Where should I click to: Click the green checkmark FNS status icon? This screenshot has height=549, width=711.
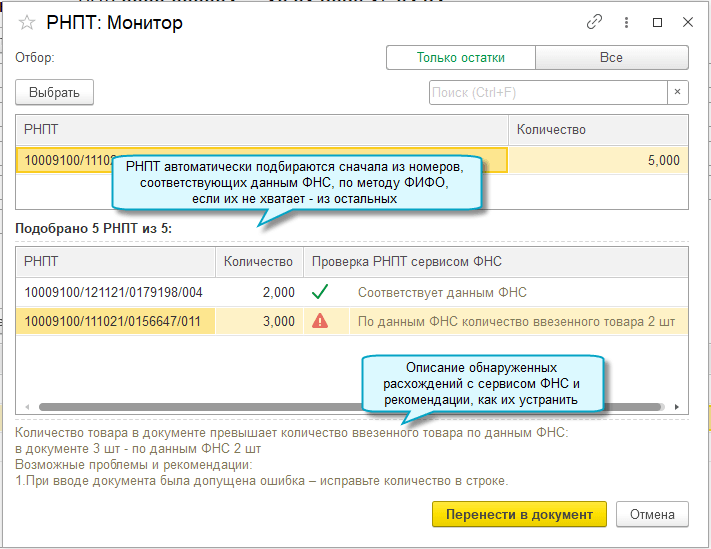pyautogui.click(x=320, y=292)
